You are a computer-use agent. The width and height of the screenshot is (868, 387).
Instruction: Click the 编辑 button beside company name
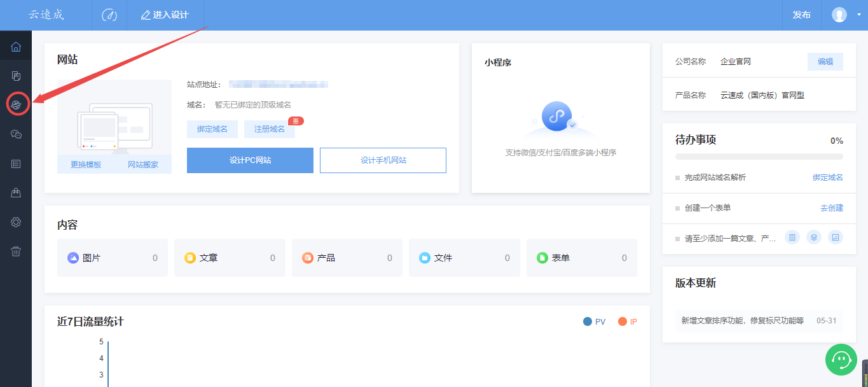(825, 62)
